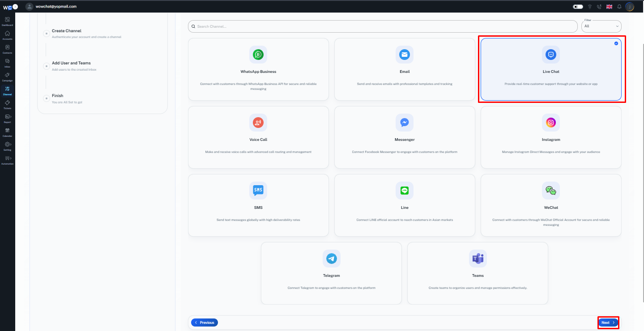Image resolution: width=644 pixels, height=331 pixels.
Task: Click the wowchat@yopmail.com account text
Action: coord(56,7)
